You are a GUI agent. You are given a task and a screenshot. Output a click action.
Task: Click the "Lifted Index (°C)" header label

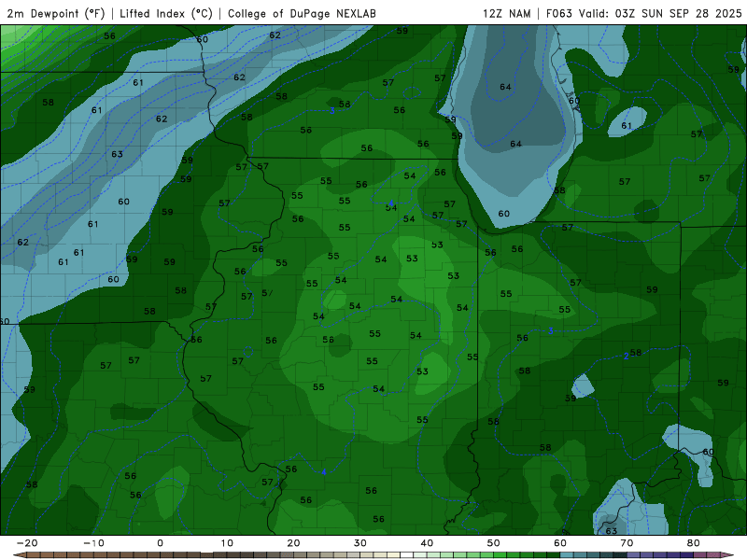(166, 13)
